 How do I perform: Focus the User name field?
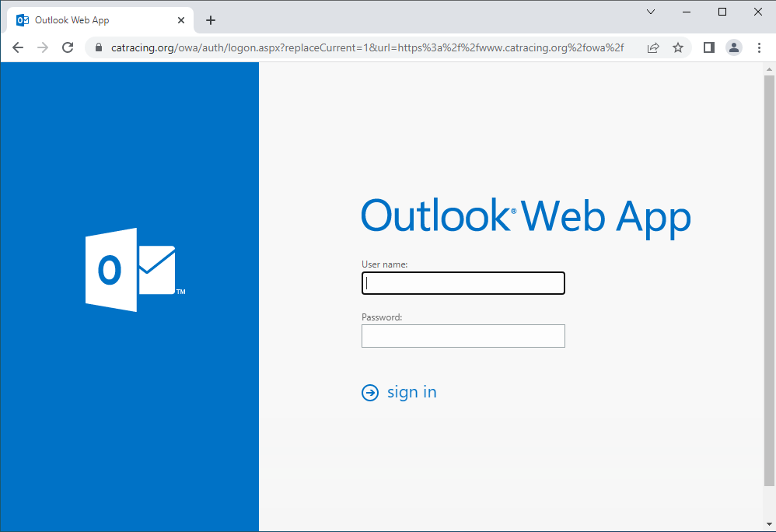tap(463, 283)
